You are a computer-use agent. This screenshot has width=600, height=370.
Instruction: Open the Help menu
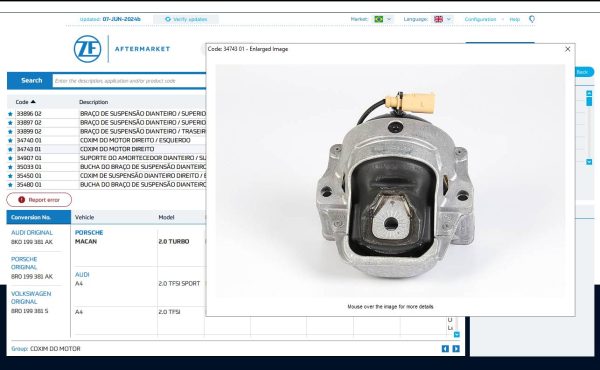(514, 19)
